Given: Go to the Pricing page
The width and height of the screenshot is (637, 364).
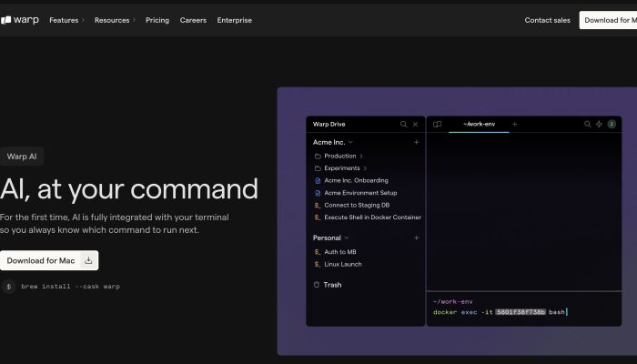Looking at the screenshot, I should (157, 20).
